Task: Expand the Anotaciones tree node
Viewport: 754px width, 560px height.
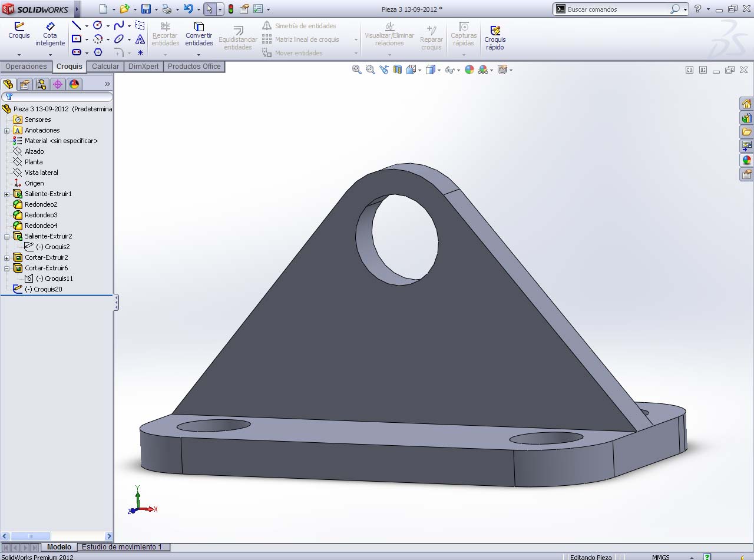Action: point(6,130)
